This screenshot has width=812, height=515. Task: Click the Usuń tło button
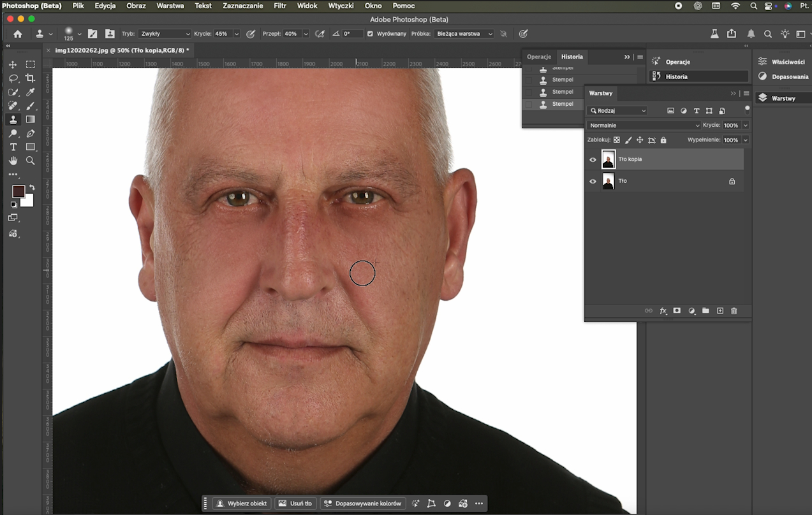click(295, 504)
